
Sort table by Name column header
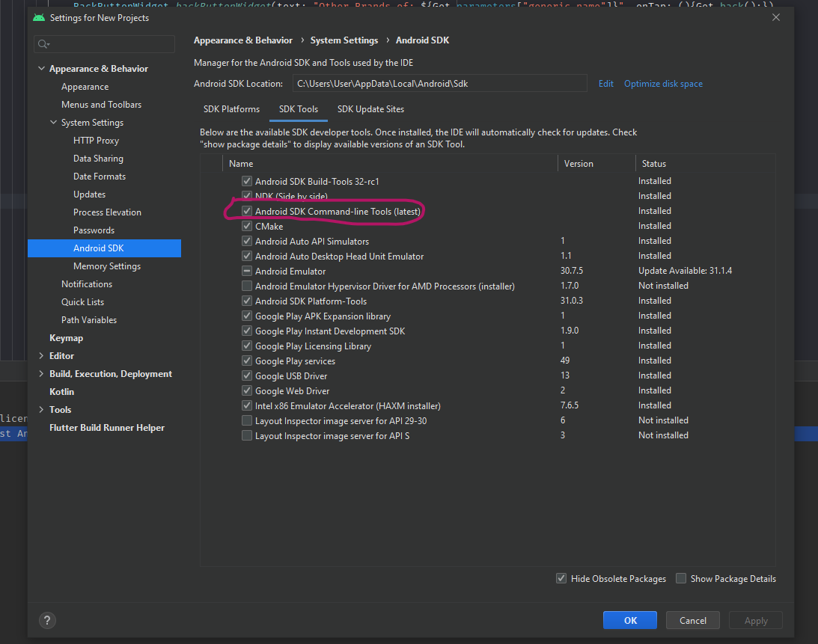pyautogui.click(x=390, y=163)
